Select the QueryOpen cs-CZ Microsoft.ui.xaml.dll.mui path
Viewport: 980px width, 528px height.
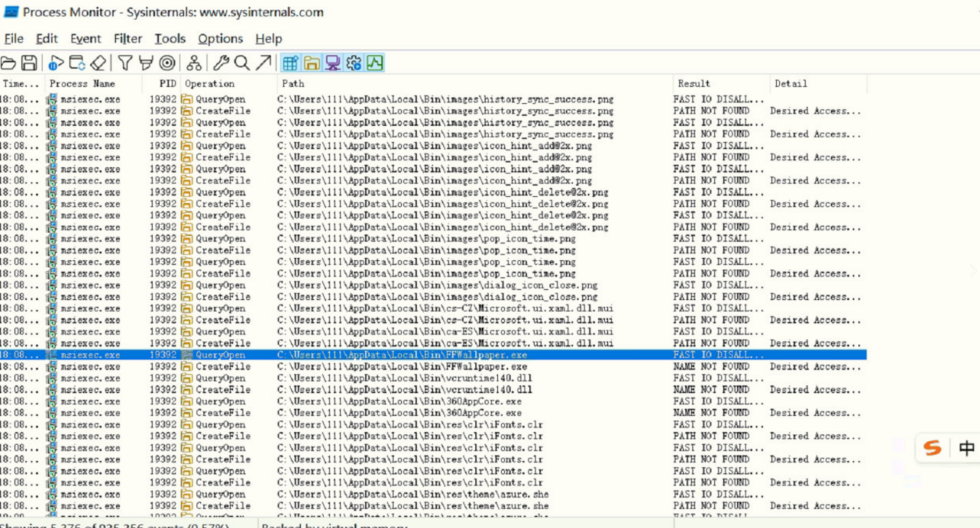pyautogui.click(x=445, y=308)
